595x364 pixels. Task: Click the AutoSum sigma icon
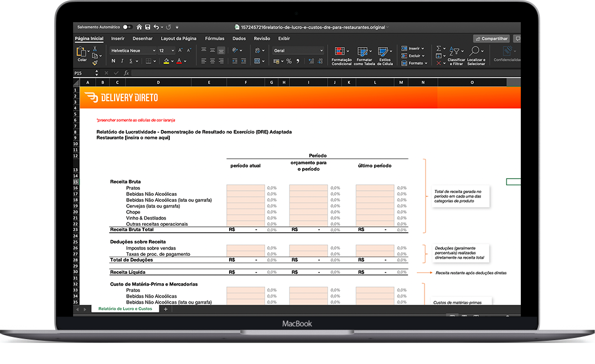439,49
